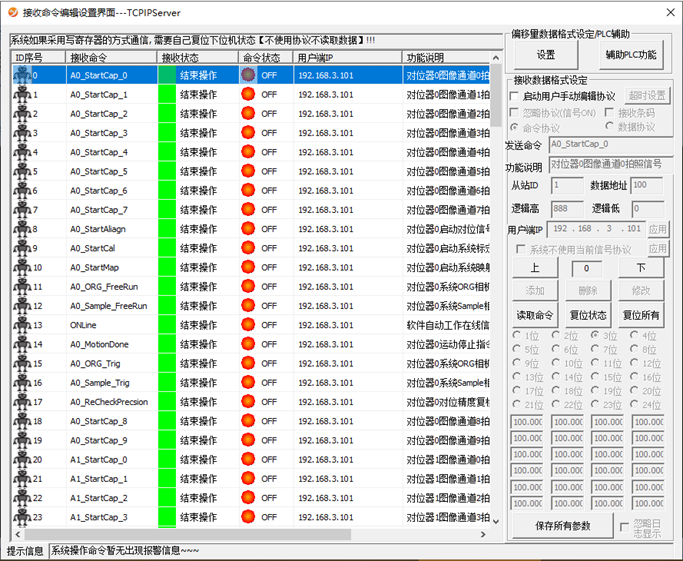Click the 发送命令 text field
Image resolution: width=683 pixels, height=561 pixels.
(611, 145)
